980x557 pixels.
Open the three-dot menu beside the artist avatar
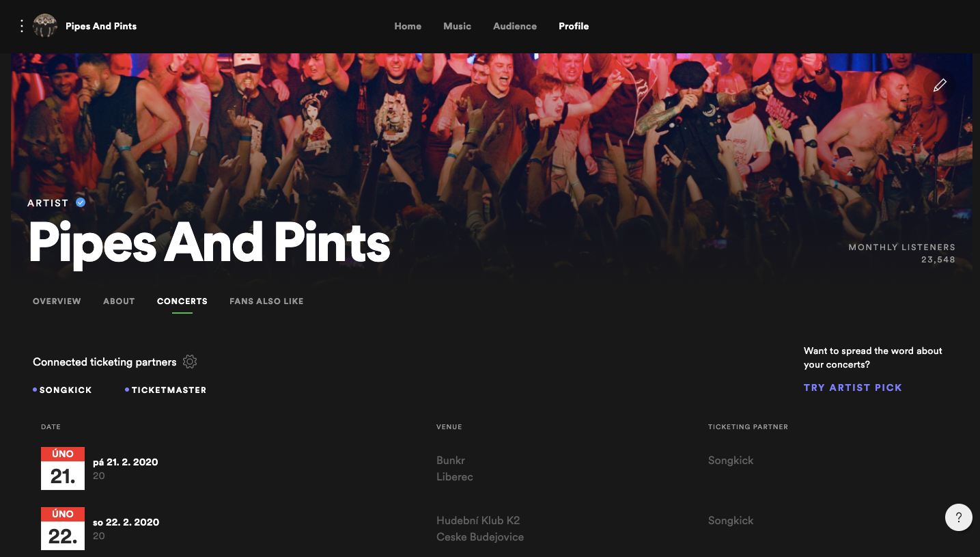22,26
